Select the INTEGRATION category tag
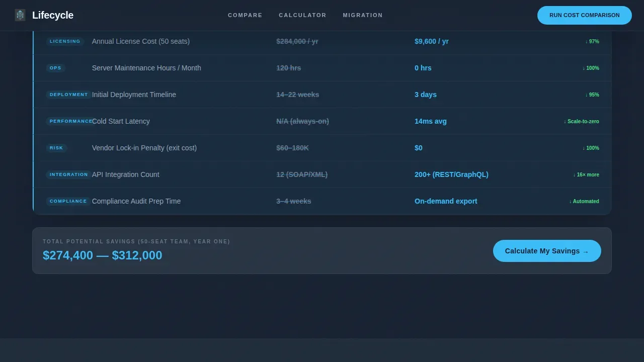 (x=68, y=174)
